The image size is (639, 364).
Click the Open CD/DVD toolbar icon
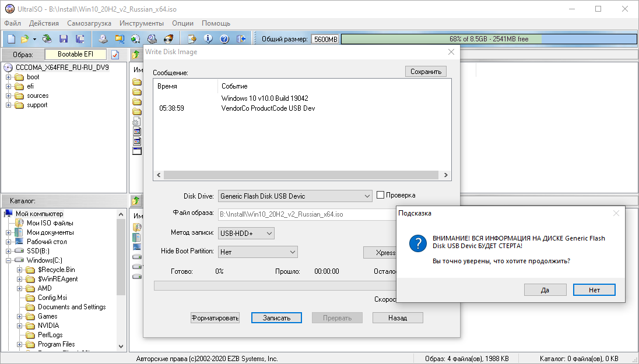(47, 39)
